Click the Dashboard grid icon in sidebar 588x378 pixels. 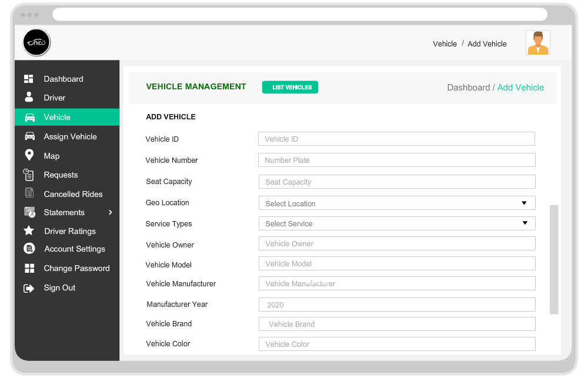point(28,79)
